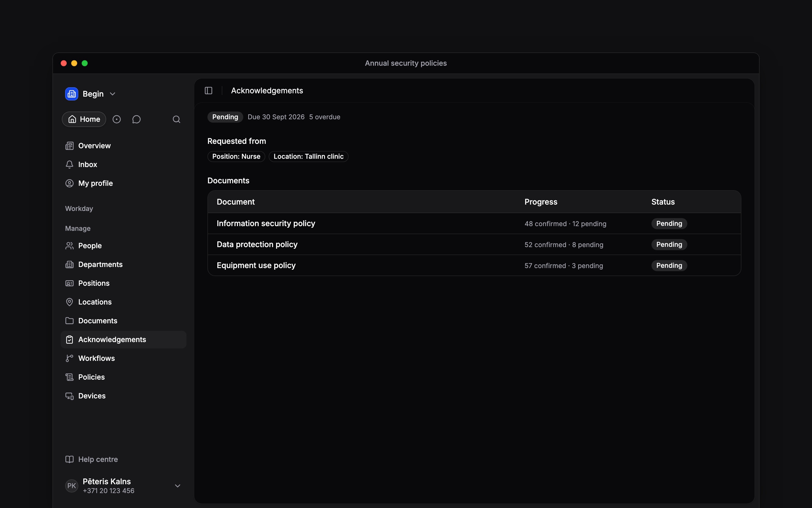Click the My profile user icon
This screenshot has width=812, height=508.
(70, 183)
